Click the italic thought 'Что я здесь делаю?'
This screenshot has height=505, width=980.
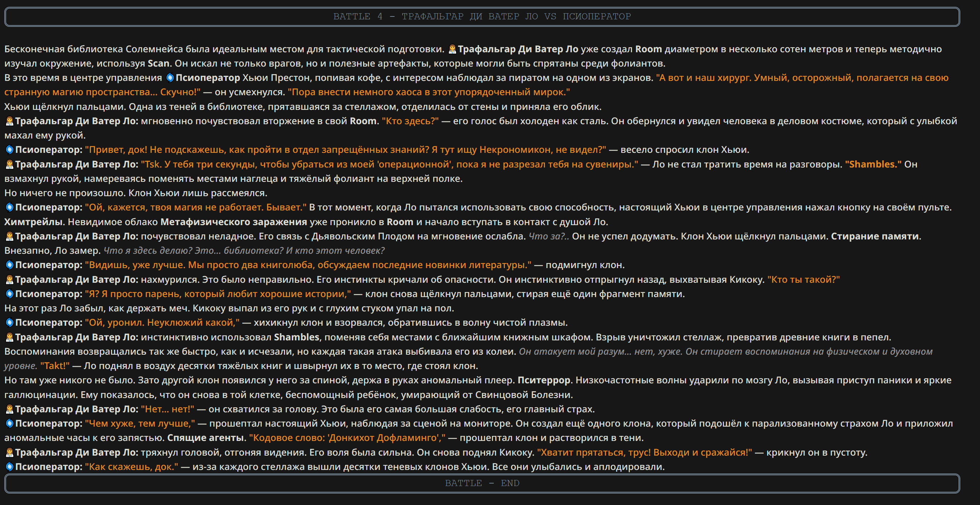point(148,251)
